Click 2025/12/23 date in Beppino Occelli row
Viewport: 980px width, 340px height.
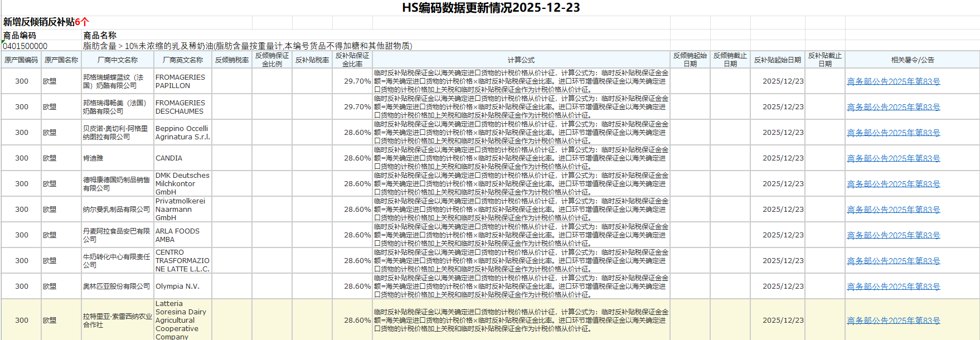click(783, 133)
